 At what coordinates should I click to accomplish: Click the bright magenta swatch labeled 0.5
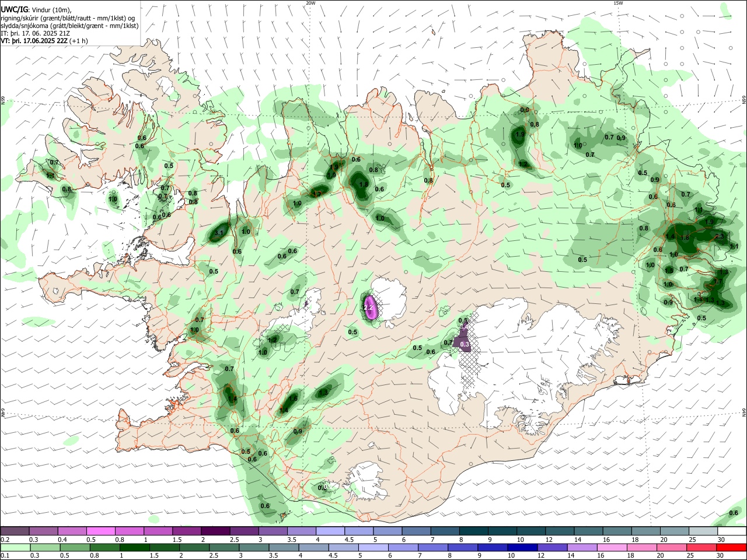(x=100, y=531)
